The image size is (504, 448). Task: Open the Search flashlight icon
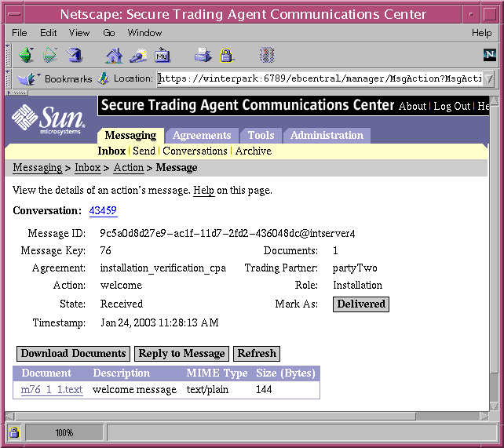pos(138,55)
